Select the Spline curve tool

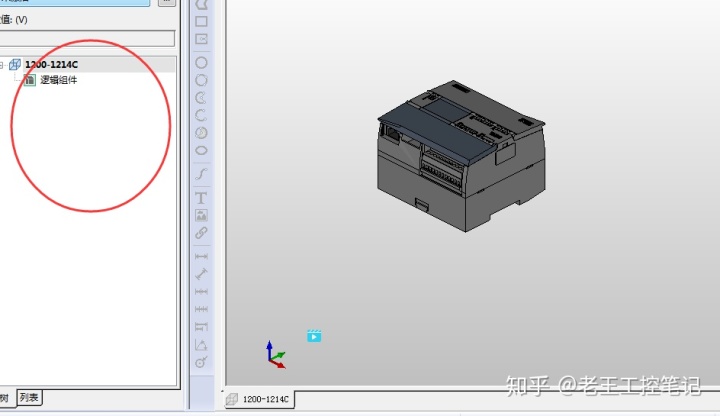[202, 174]
